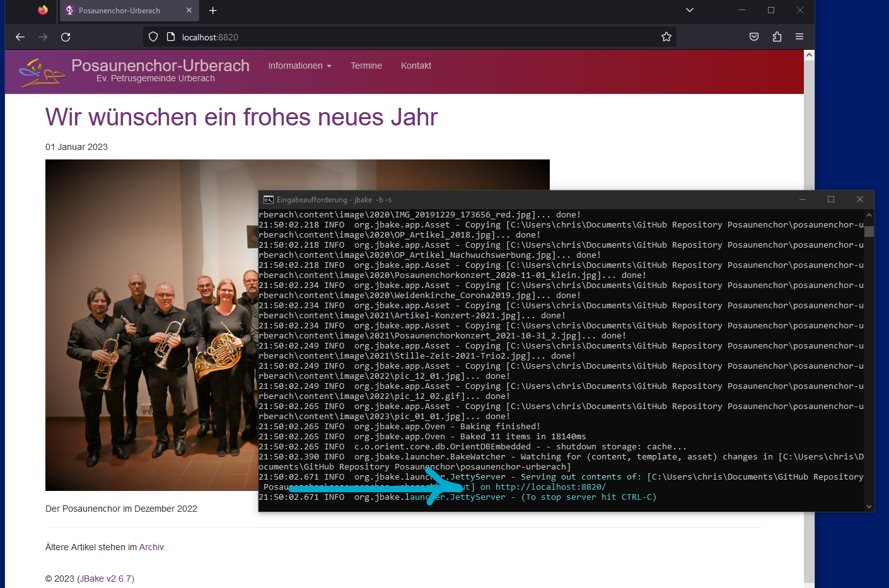Select the Posaunenchor-Urberach browser tab
The image size is (889, 588).
point(129,11)
